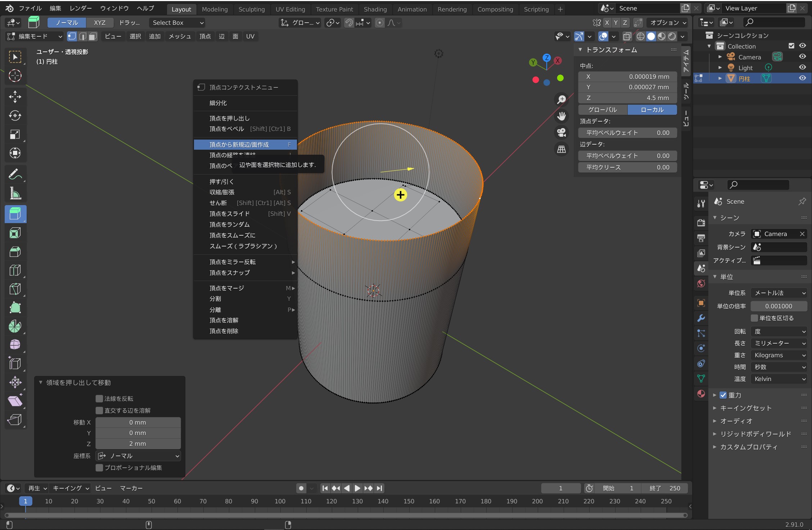Viewport: 812px width, 530px height.
Task: Choose the Knife tool icon
Action: coord(15,289)
